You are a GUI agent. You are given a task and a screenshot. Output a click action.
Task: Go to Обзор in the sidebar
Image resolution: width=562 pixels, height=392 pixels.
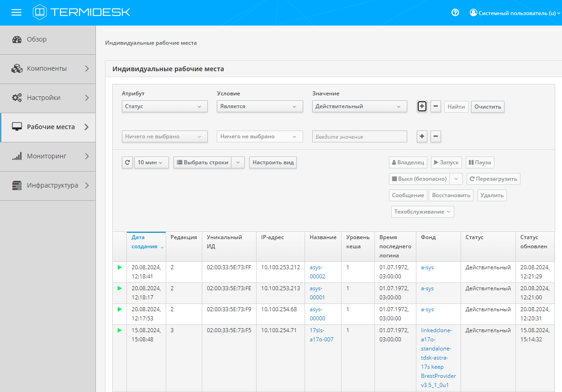point(37,39)
